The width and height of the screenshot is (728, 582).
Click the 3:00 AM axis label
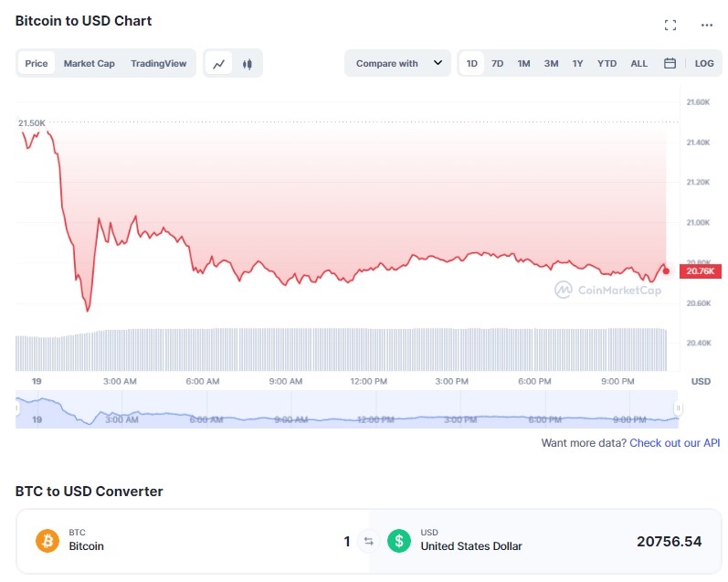point(120,381)
